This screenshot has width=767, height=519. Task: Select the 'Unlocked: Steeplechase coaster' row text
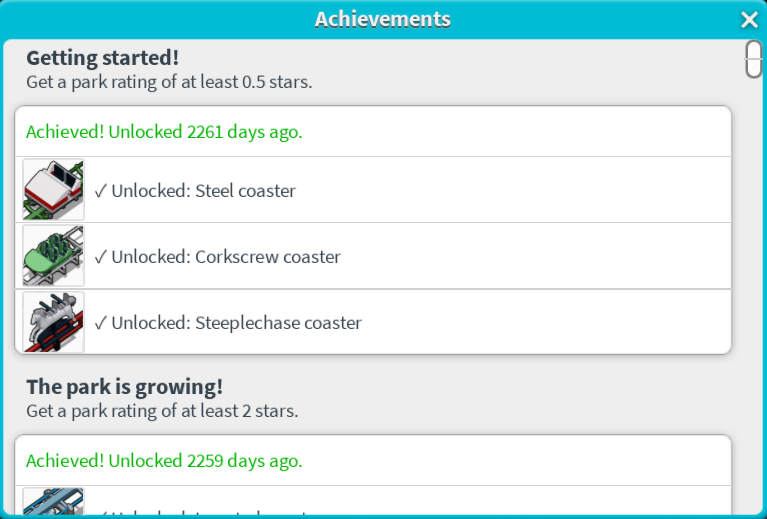tap(236, 323)
